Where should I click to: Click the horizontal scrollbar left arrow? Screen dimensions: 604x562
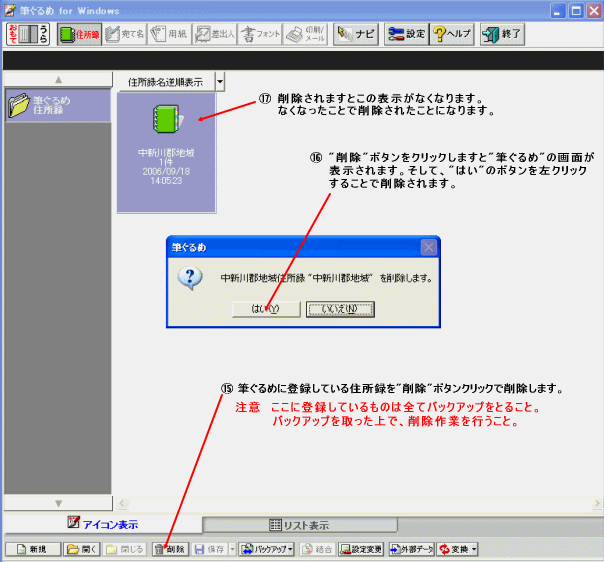coord(123,503)
